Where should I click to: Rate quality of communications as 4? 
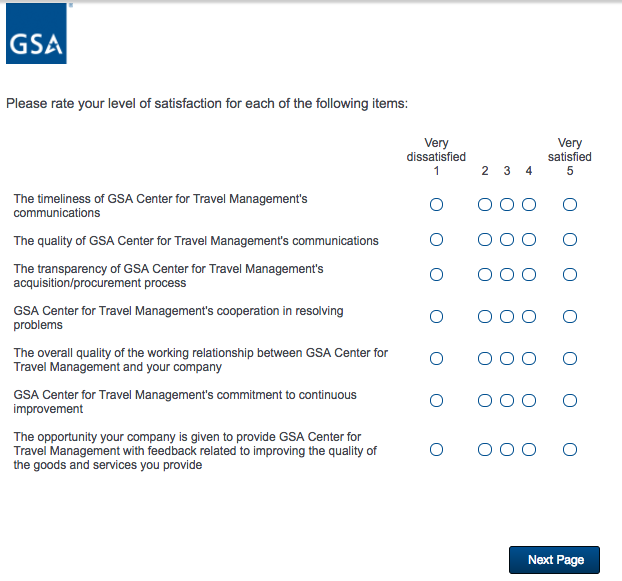pos(529,240)
